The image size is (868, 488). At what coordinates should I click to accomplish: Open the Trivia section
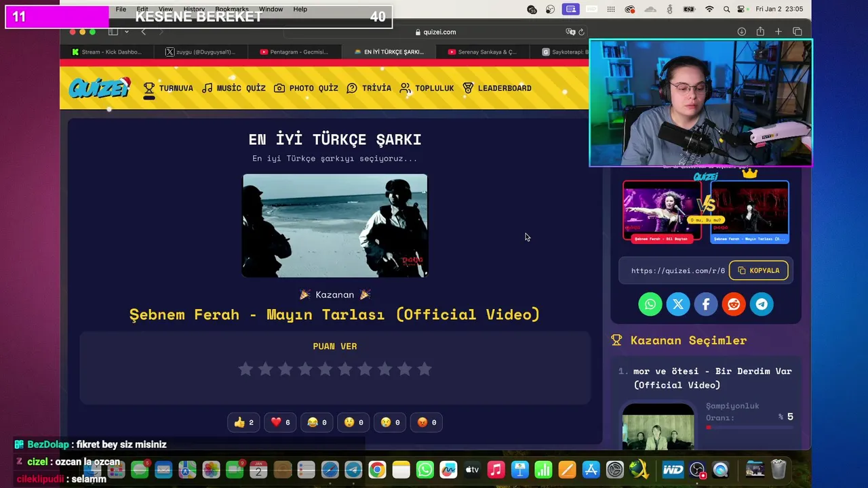(x=369, y=88)
